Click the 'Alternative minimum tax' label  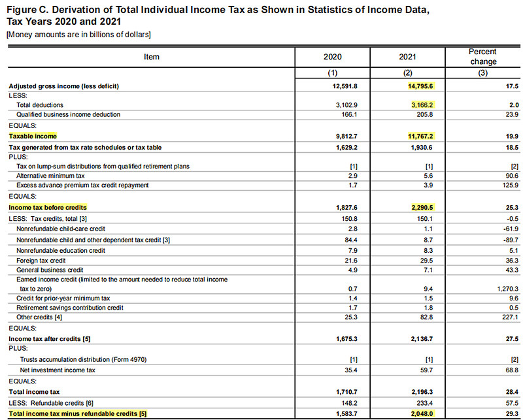(50, 176)
